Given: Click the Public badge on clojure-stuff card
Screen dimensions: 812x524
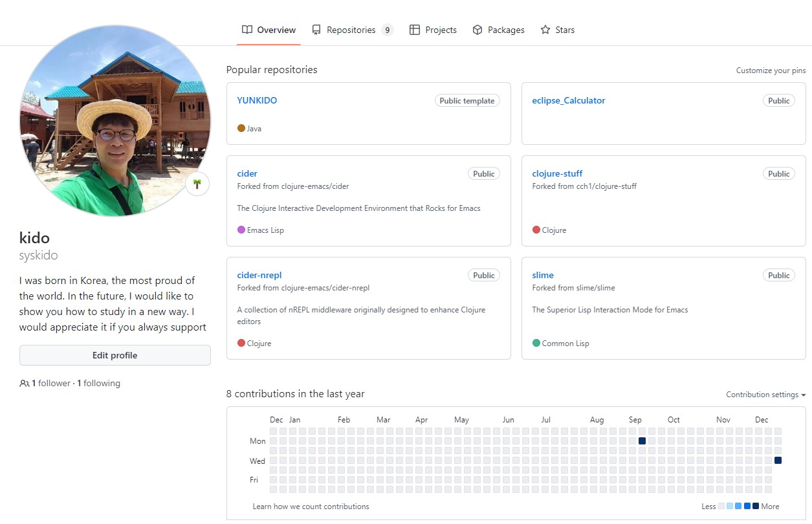Looking at the screenshot, I should coord(779,174).
